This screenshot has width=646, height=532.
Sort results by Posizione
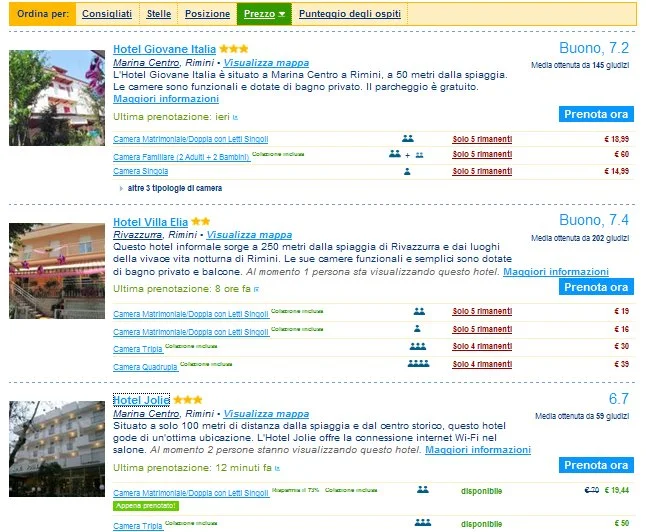[x=207, y=14]
